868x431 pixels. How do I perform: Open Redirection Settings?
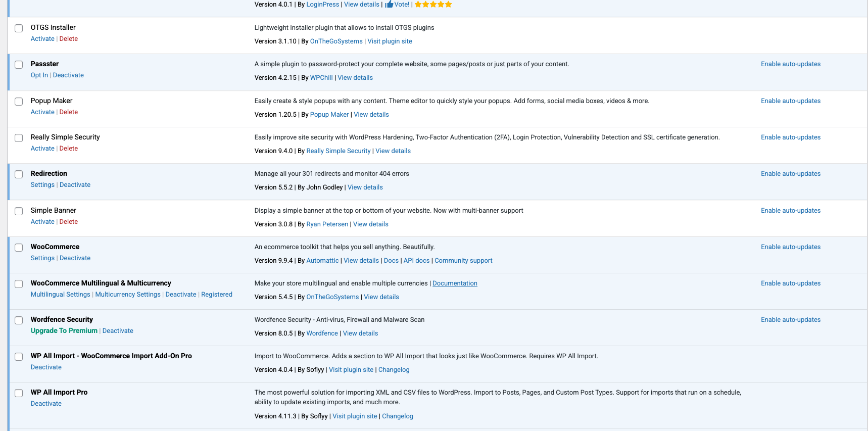[x=42, y=185]
